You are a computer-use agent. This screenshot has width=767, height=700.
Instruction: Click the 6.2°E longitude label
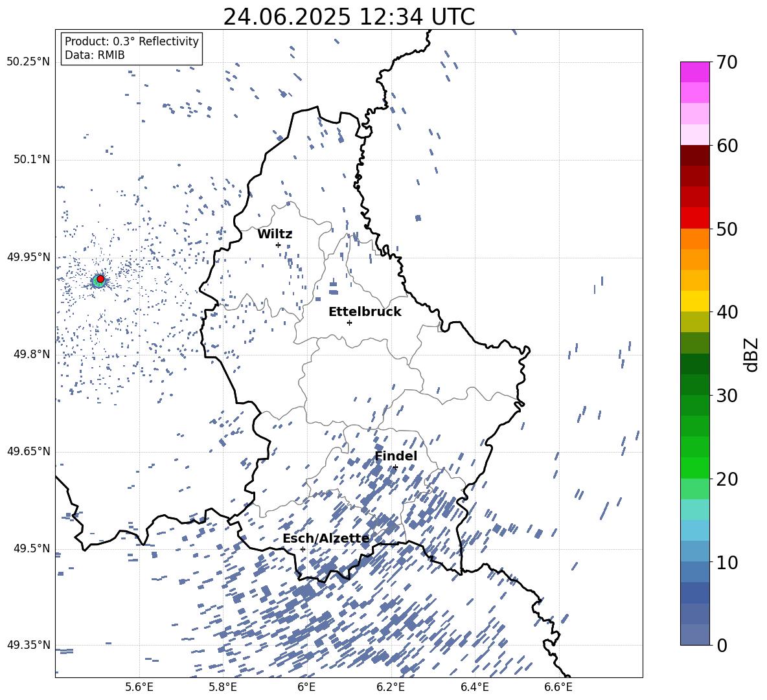(x=391, y=687)
